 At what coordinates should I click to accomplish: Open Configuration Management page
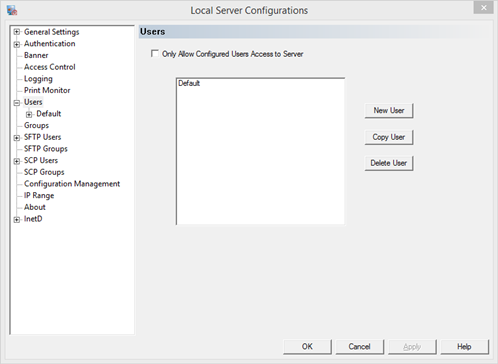coord(72,184)
